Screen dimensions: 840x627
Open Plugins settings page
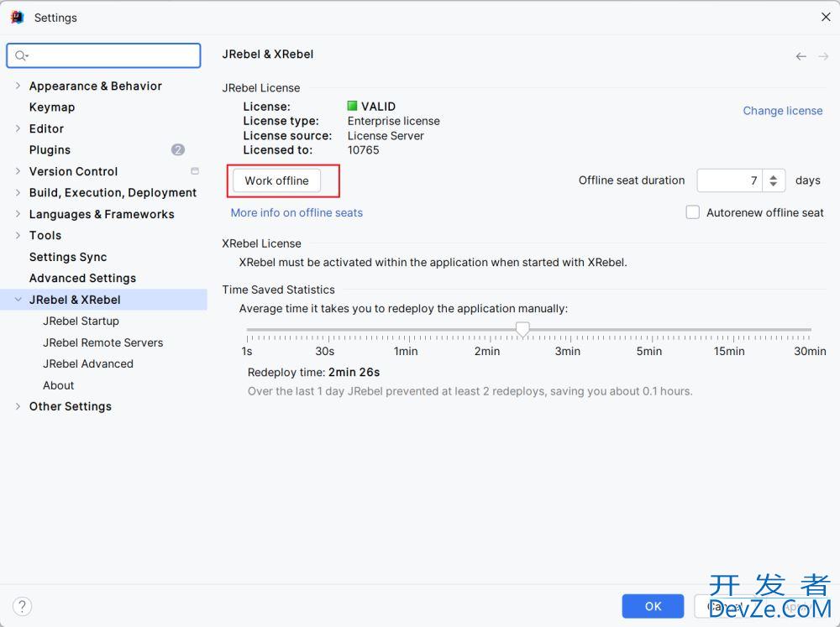[x=50, y=150]
